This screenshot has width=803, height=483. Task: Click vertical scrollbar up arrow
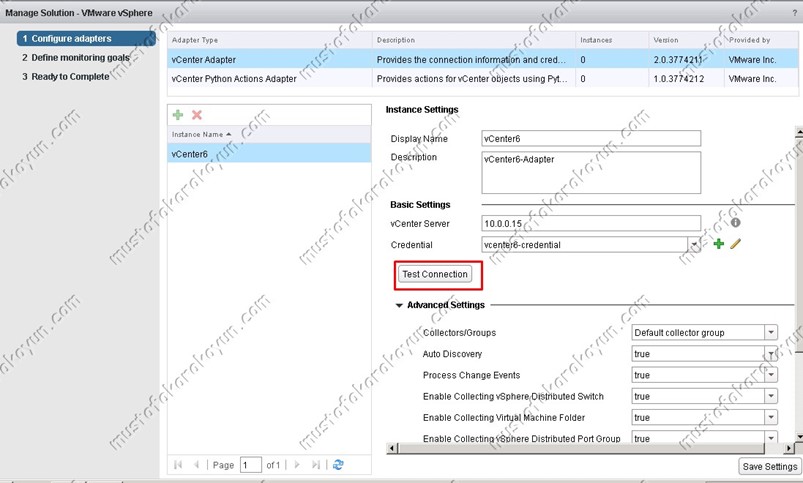tap(799, 132)
